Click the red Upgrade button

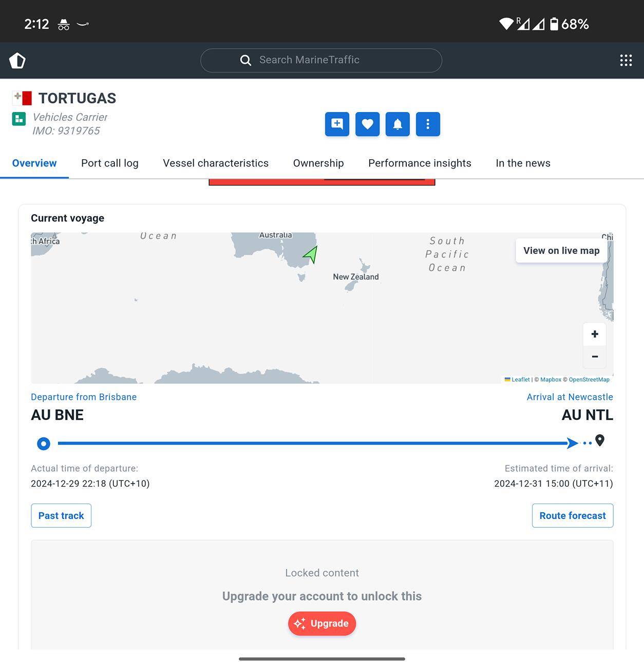click(322, 623)
